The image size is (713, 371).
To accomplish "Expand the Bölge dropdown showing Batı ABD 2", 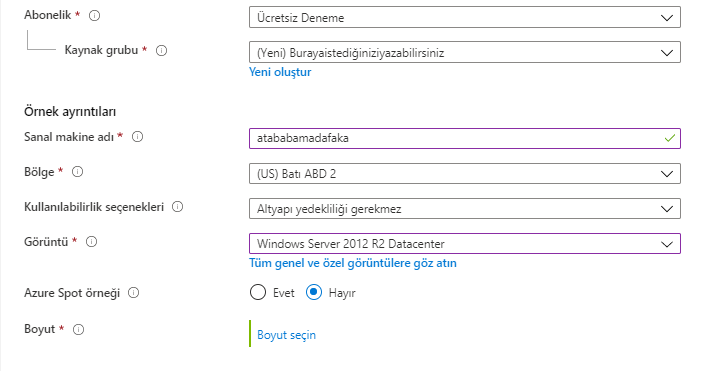I will (465, 174).
